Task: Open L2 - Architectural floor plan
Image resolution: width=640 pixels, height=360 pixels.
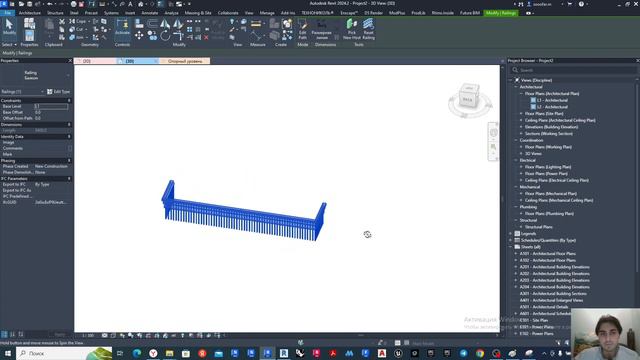Action: (552, 107)
